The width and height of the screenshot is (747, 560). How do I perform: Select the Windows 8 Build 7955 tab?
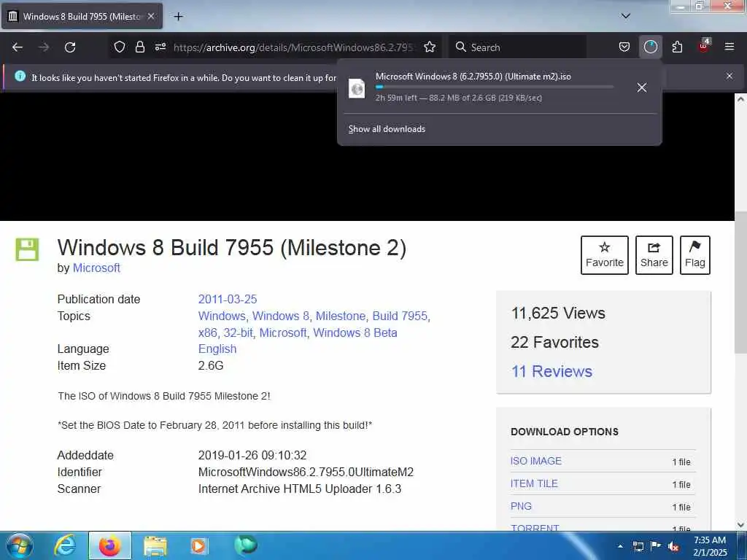(82, 17)
